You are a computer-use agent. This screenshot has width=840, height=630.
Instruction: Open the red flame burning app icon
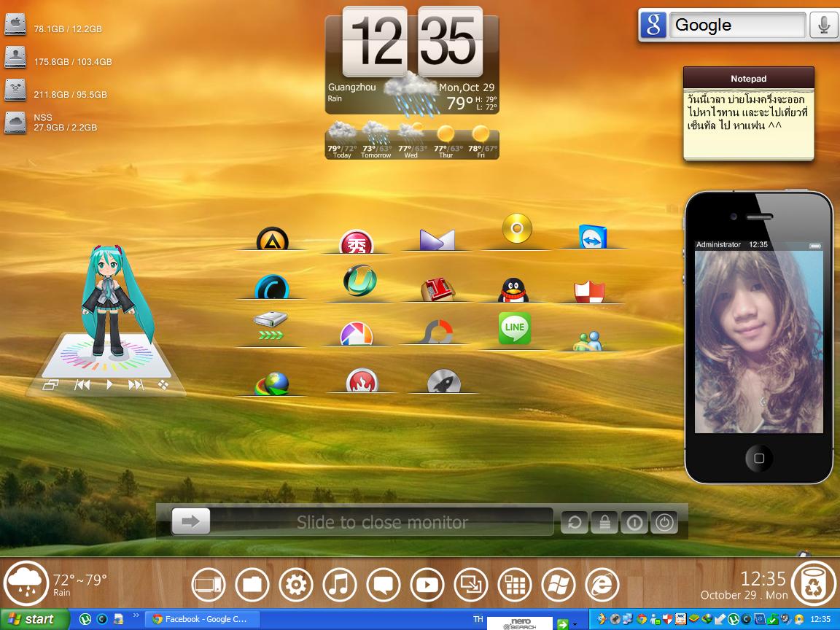362,381
